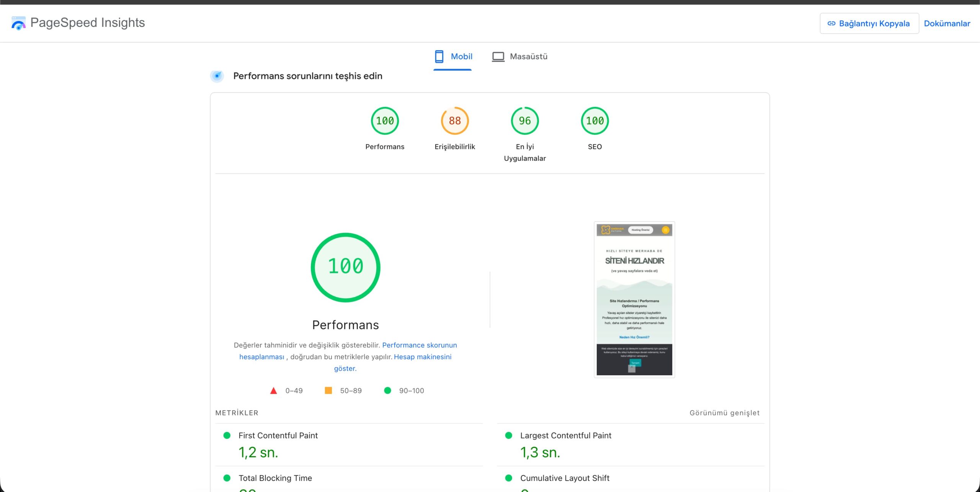Switch to the Masaüstü tab
The width and height of the screenshot is (980, 492).
coord(528,57)
